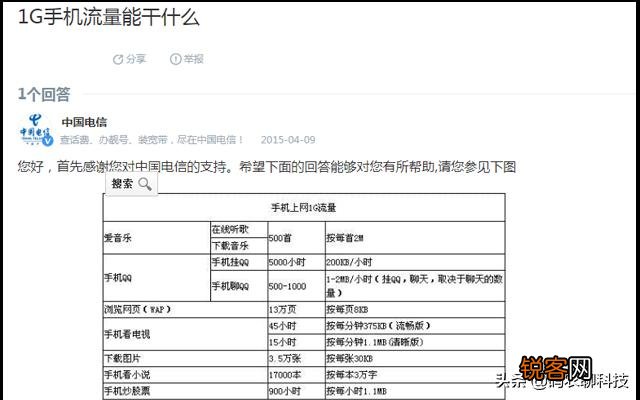Click the 45小时 cell

pyautogui.click(x=296, y=326)
